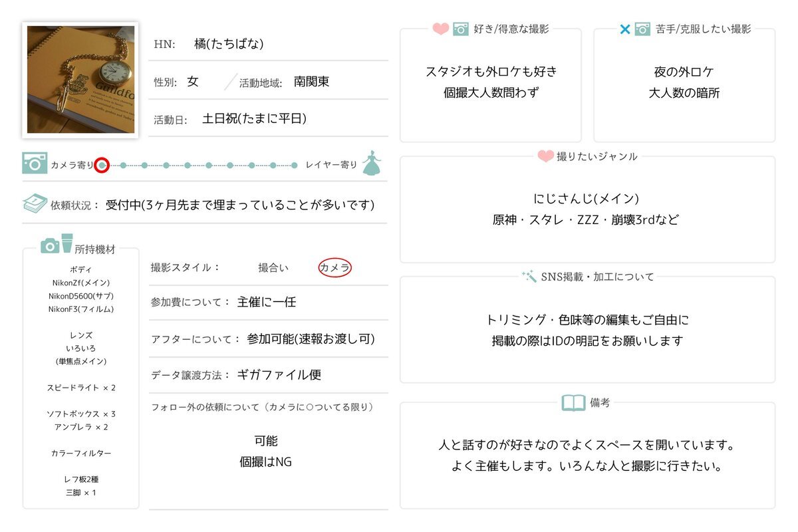Select the NikonZf(メイン) equipment entry
The image size is (798, 532).
(x=81, y=283)
